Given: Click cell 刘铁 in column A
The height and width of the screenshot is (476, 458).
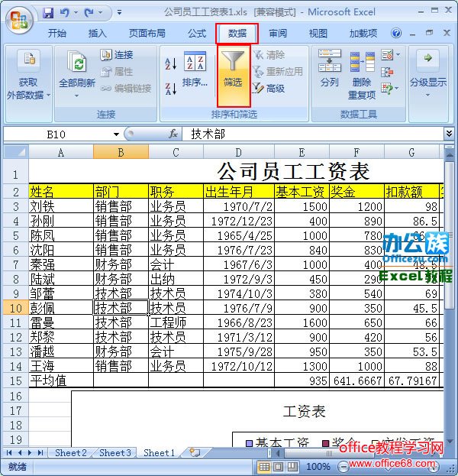Looking at the screenshot, I should (61, 206).
